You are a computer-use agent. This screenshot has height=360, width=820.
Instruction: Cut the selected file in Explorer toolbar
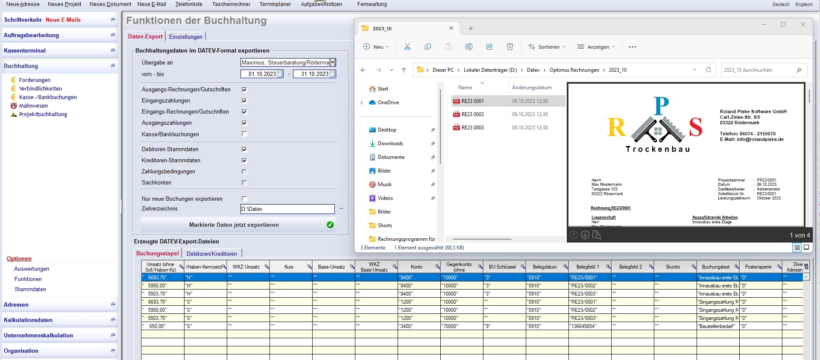tap(407, 47)
